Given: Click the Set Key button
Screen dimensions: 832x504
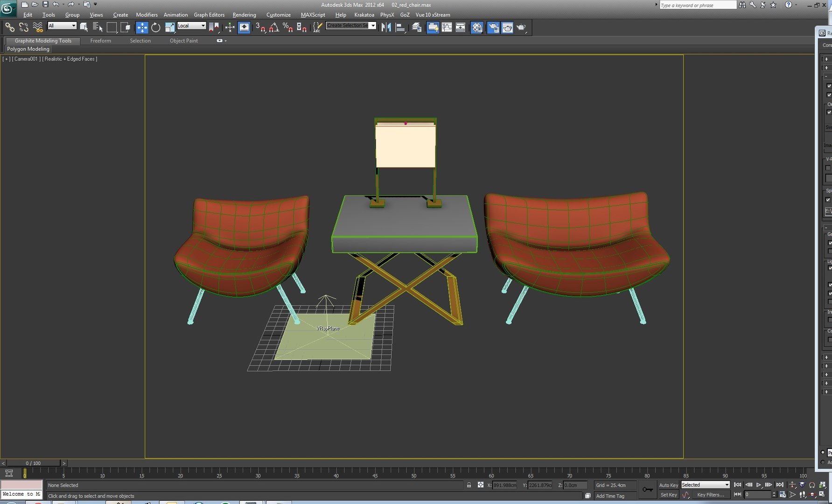Looking at the screenshot, I should pos(668,495).
